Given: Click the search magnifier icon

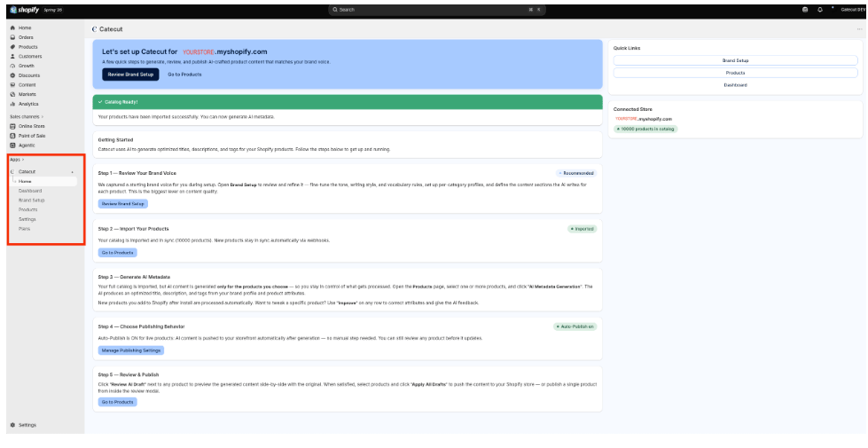Looking at the screenshot, I should pyautogui.click(x=335, y=10).
